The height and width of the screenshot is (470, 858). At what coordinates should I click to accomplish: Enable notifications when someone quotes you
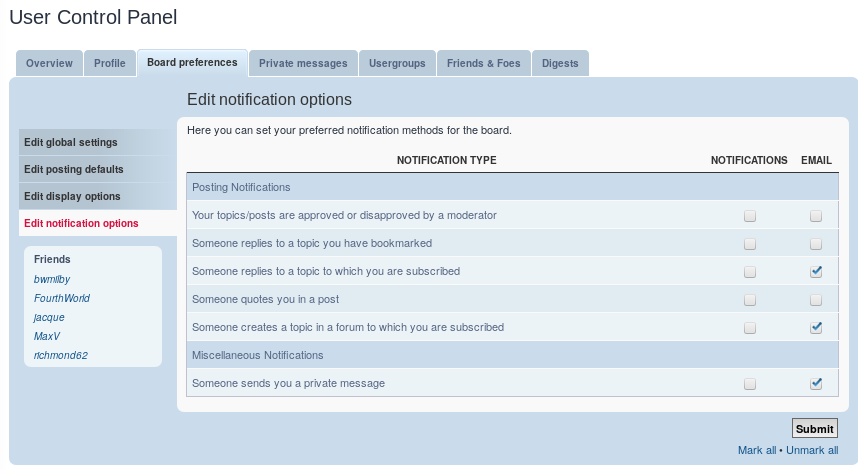pos(750,299)
